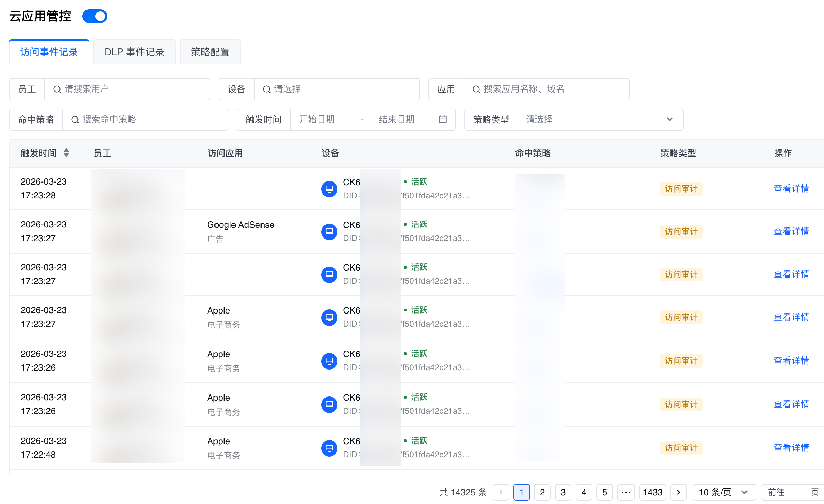Click the 触发时间 column sort arrows

coord(66,152)
